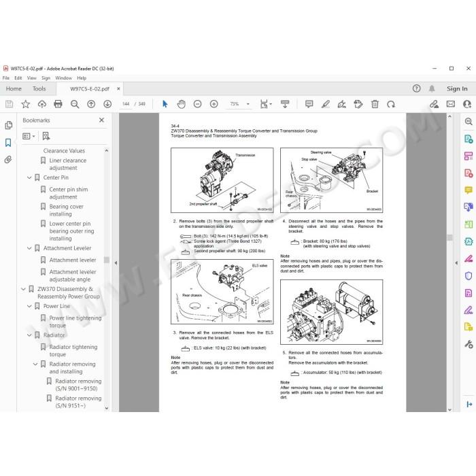Open the File menu
This screenshot has height=476, width=476.
point(5,78)
